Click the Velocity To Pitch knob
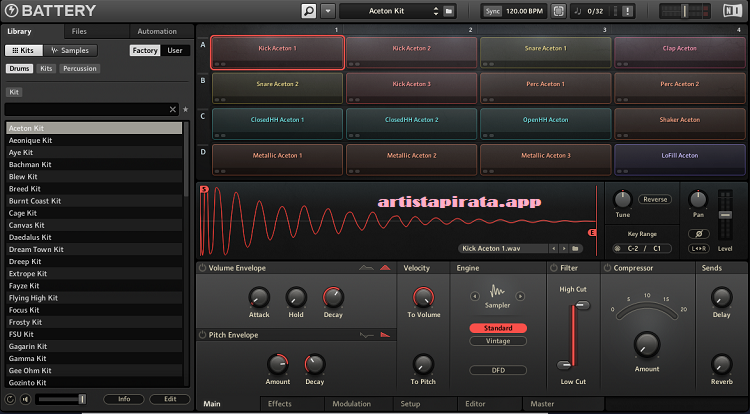This screenshot has width=750, height=414. pos(423,364)
